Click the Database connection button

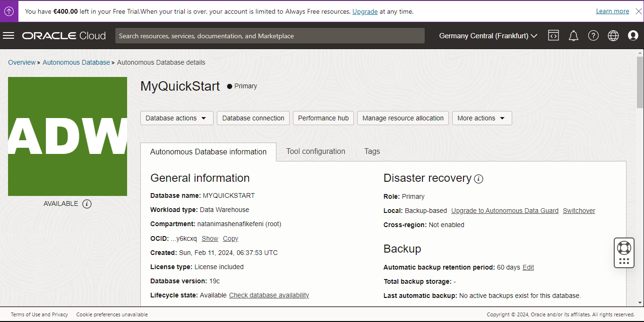point(253,118)
